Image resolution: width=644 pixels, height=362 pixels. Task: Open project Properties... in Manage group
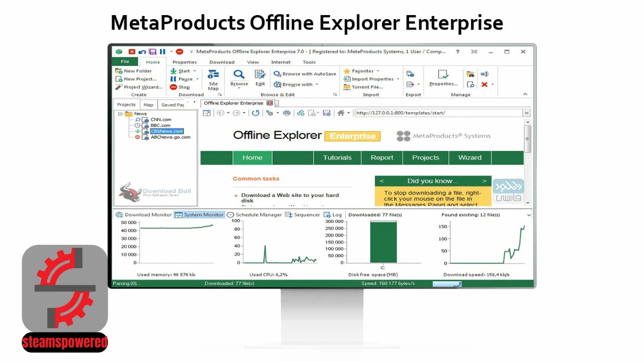[x=443, y=78]
